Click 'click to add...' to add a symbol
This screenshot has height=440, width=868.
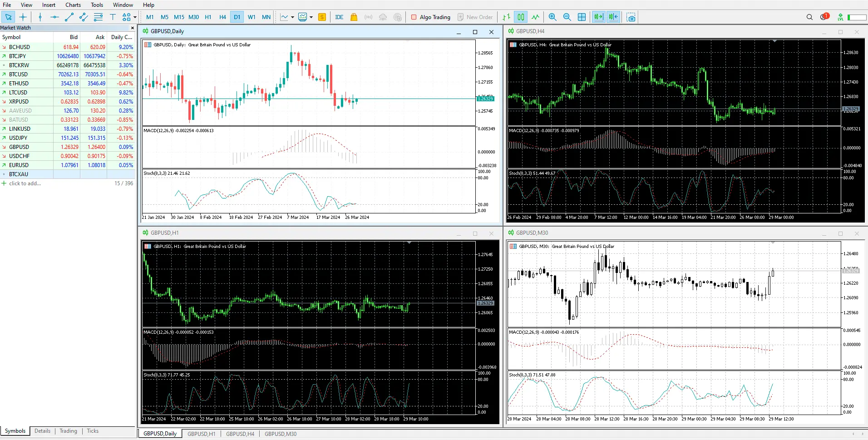point(25,183)
